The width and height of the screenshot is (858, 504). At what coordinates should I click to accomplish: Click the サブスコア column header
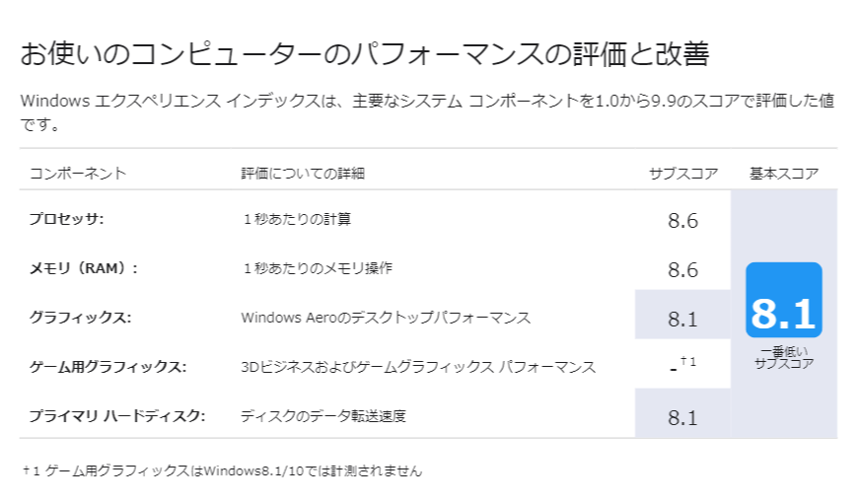point(683,174)
